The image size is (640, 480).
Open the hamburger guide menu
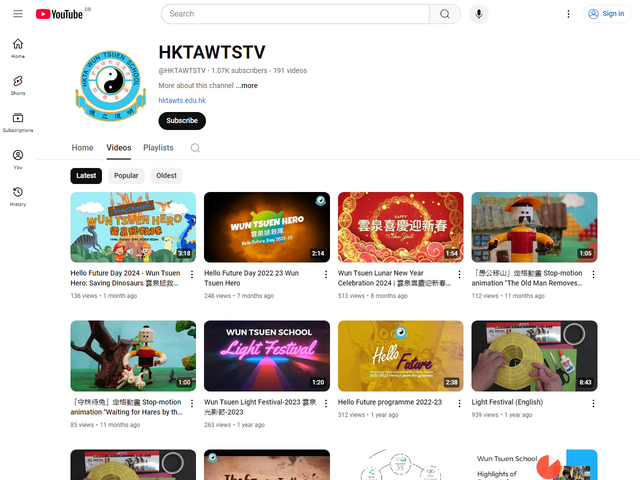[17, 14]
